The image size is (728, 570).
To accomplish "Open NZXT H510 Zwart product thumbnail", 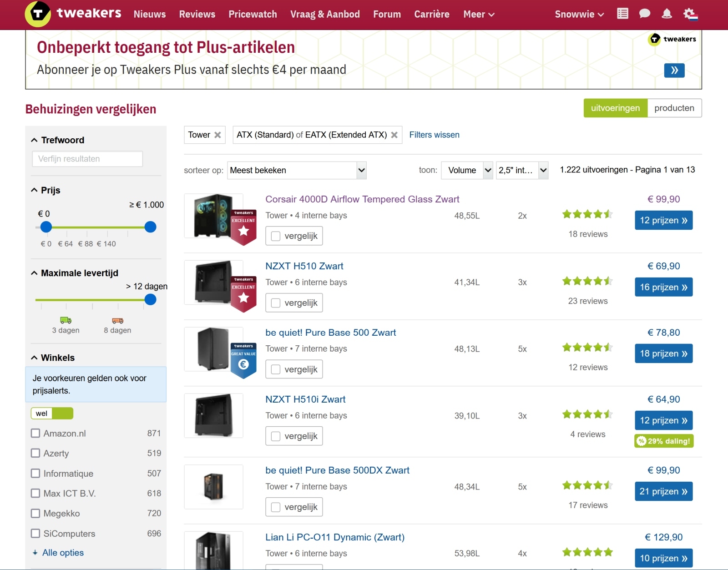I will coord(214,282).
